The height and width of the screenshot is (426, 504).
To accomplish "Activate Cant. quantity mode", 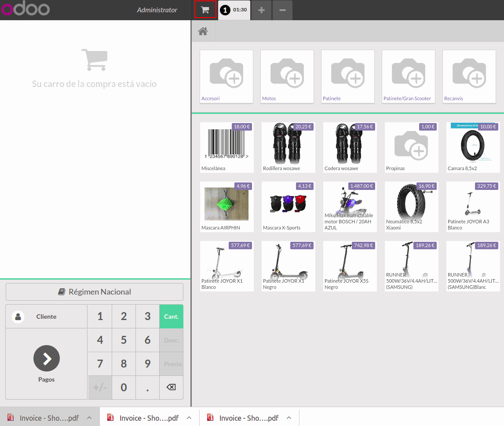I will tap(171, 317).
